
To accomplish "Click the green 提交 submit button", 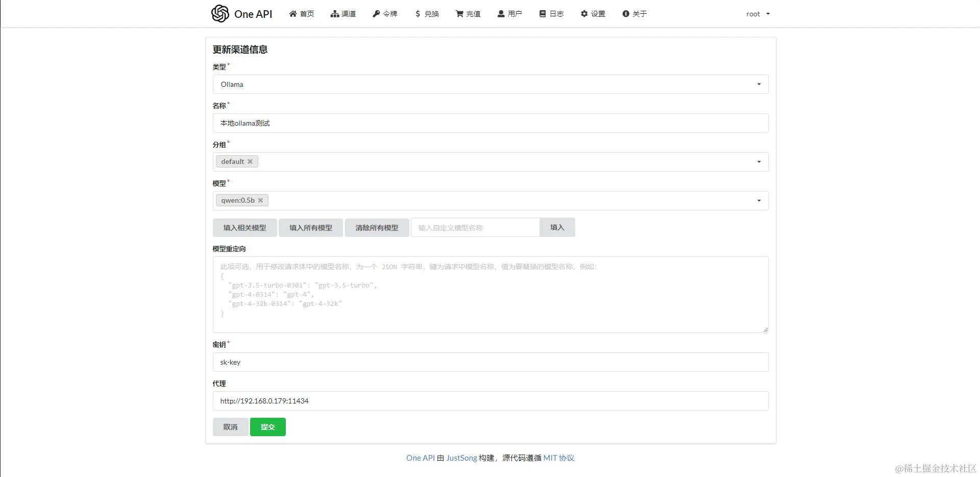I will tap(268, 427).
